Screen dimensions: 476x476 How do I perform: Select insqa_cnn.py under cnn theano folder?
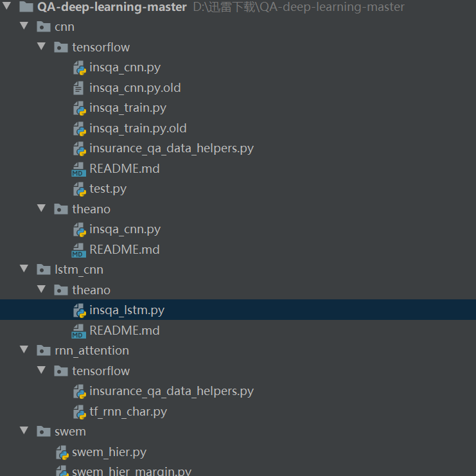tap(125, 229)
